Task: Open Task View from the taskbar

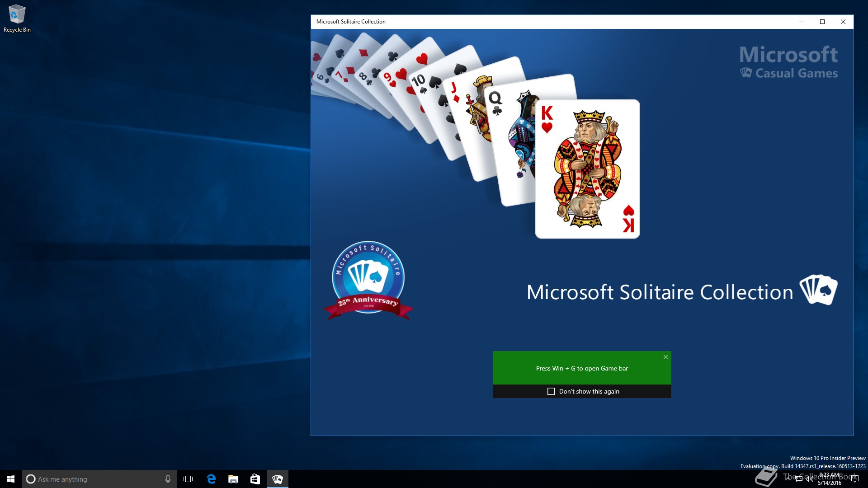Action: [188, 479]
